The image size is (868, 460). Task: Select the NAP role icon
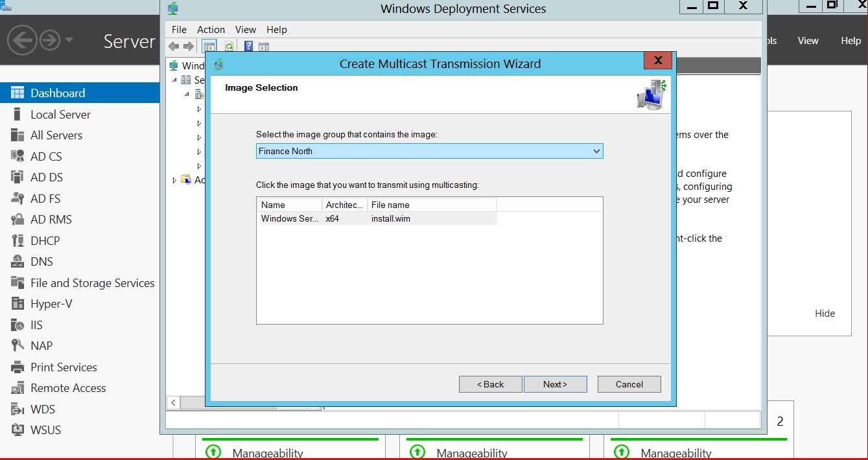click(x=18, y=346)
